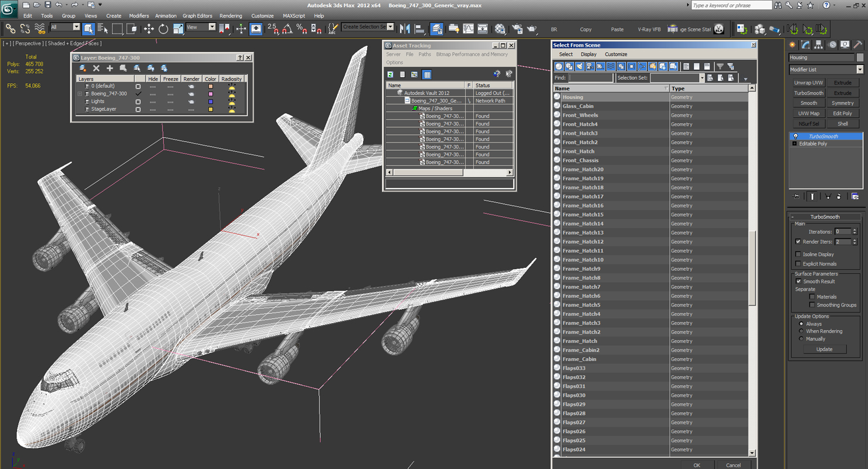Click OK in Select From Scene

[697, 465]
